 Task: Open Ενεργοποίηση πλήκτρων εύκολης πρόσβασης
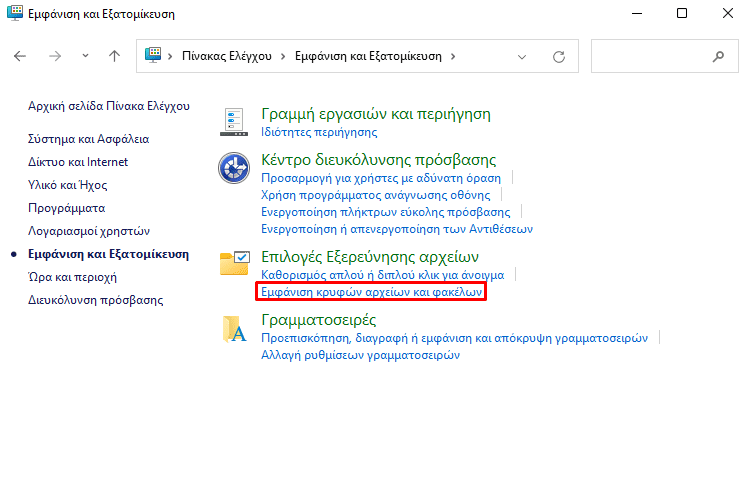click(x=386, y=212)
